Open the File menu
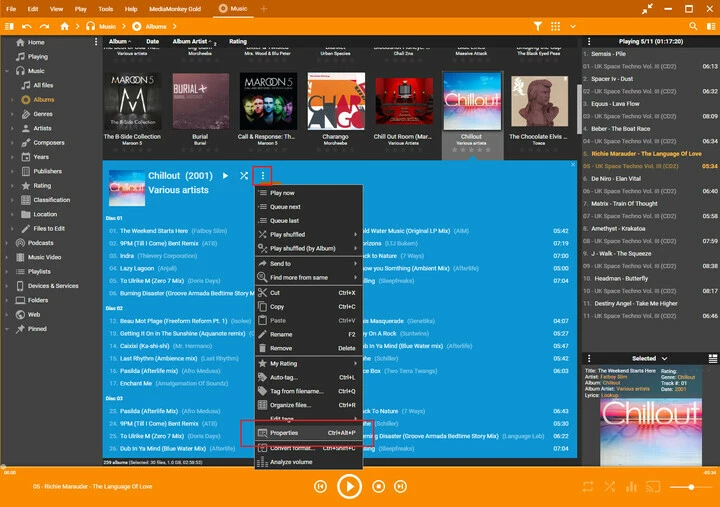Image resolution: width=720 pixels, height=507 pixels. [11, 9]
